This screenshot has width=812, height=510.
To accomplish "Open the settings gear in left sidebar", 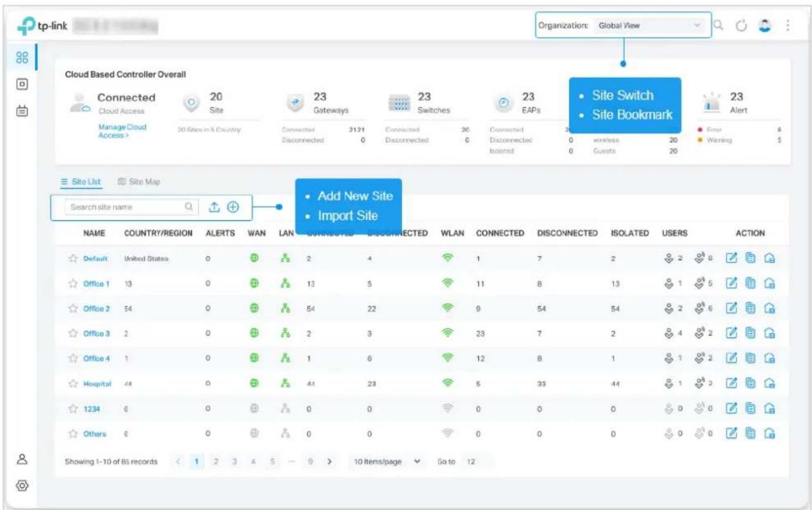I will [23, 485].
